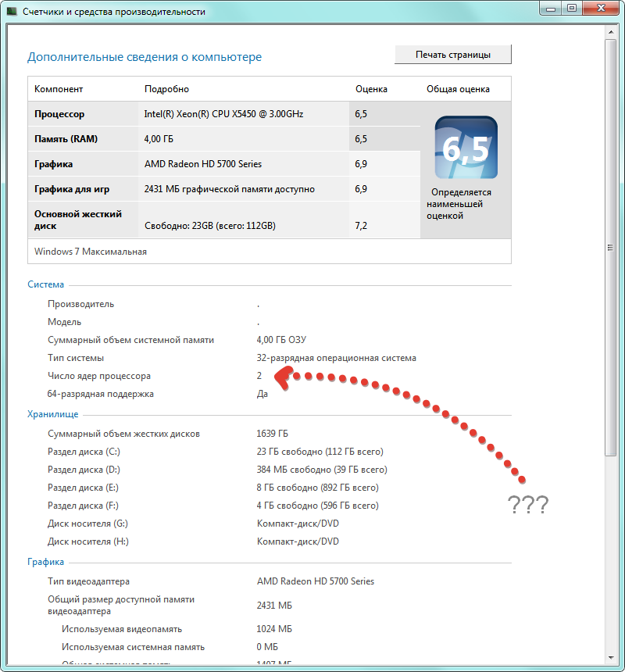The image size is (625, 672).
Task: Click the Основной жесткий диск row label
Action: [x=78, y=220]
